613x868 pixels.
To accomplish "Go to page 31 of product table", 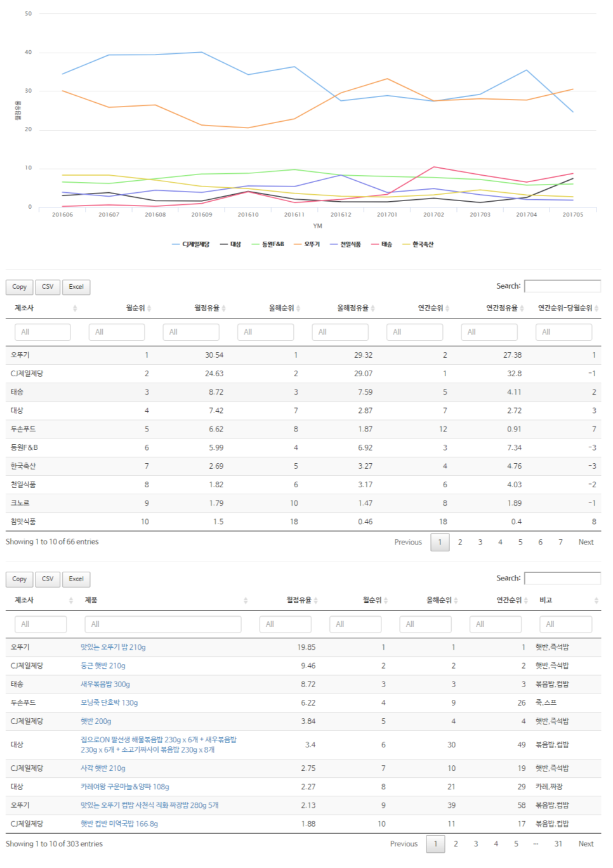I will [558, 844].
